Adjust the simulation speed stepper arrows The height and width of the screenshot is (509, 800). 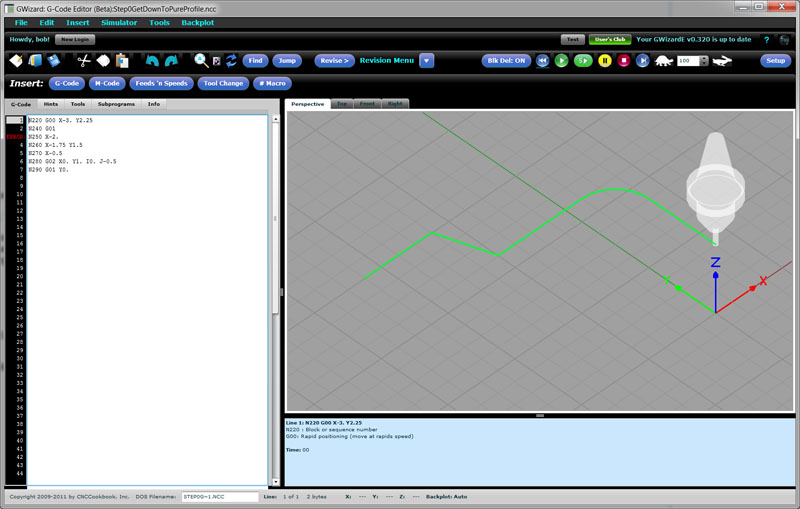[704, 61]
